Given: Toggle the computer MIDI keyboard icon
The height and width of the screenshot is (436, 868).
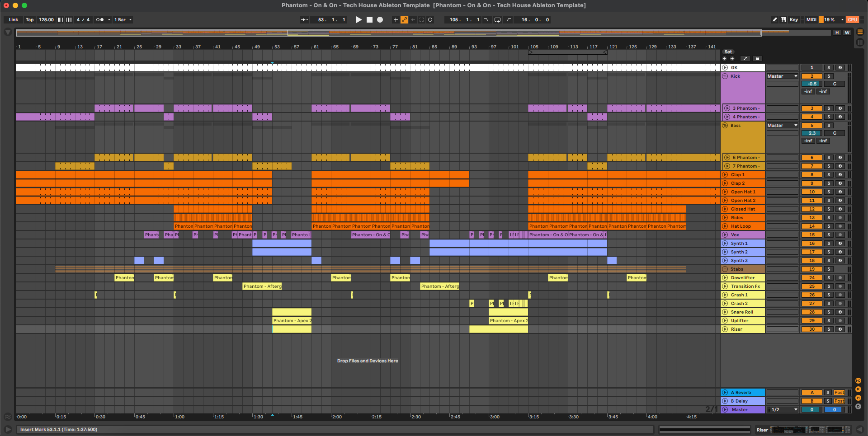Looking at the screenshot, I should [x=783, y=20].
